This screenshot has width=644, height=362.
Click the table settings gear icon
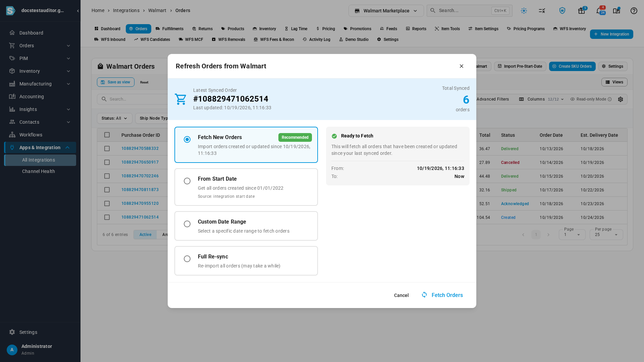pyautogui.click(x=620, y=99)
